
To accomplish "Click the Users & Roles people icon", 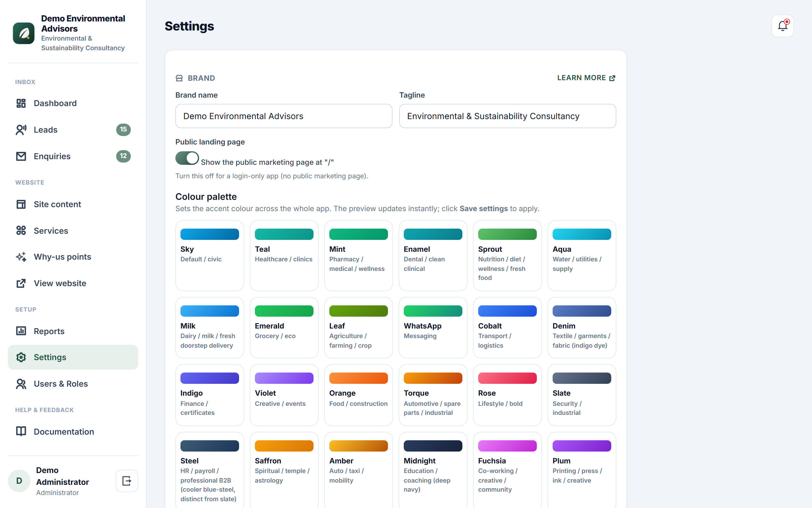I will [x=21, y=384].
